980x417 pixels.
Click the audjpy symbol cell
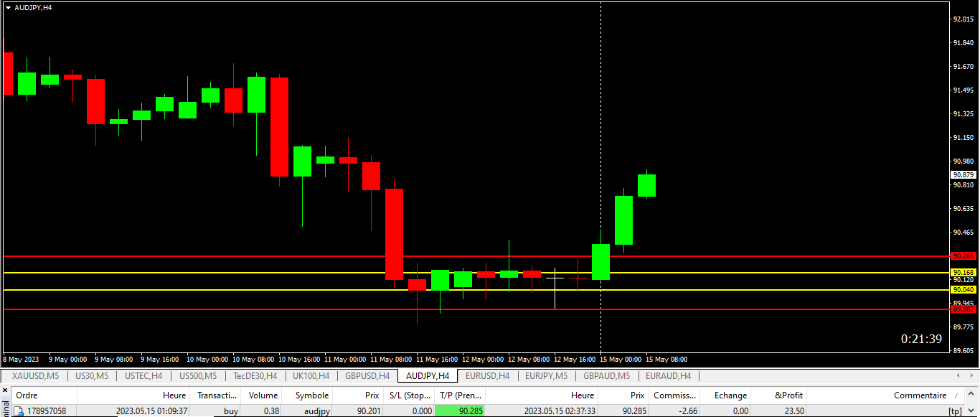[x=316, y=411]
